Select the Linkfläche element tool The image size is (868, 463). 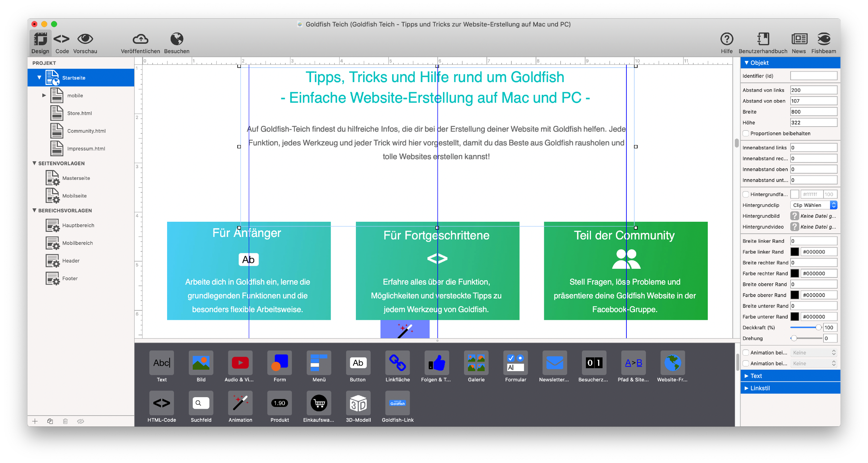[397, 366]
